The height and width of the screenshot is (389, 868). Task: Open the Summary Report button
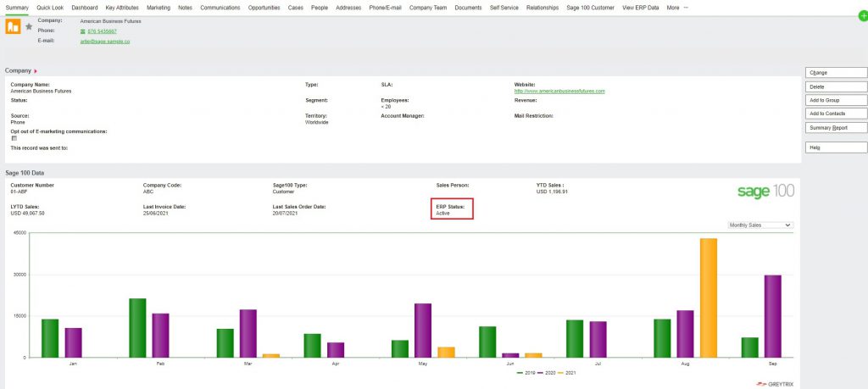(x=836, y=127)
